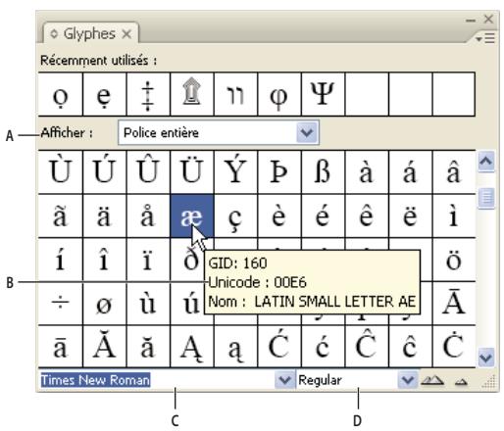
Task: Select the Ü glyph cell
Action: [x=192, y=172]
